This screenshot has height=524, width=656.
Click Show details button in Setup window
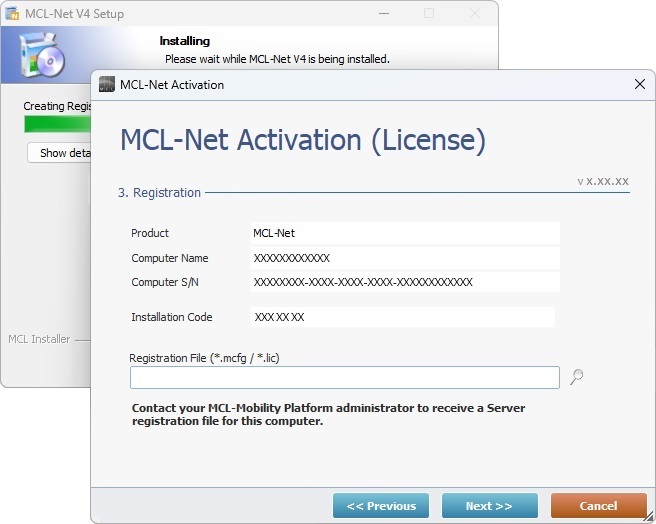point(59,153)
